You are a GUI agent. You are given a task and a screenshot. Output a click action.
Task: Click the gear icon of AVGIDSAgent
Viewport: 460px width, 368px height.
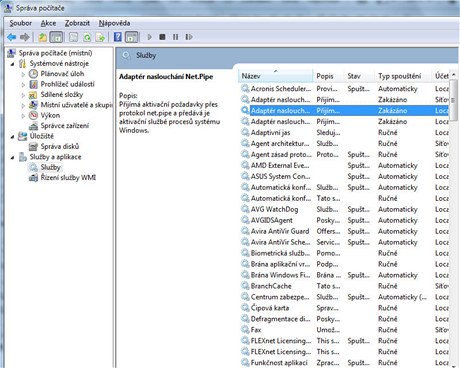[x=245, y=220]
